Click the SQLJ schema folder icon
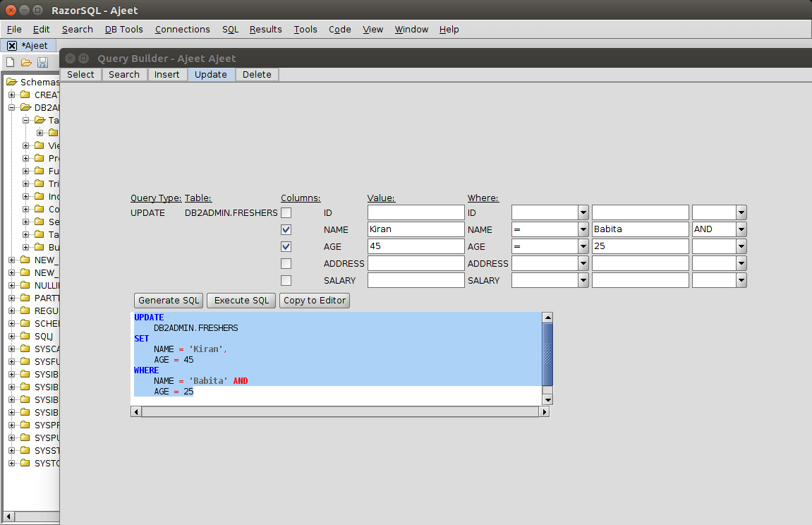 click(x=25, y=336)
